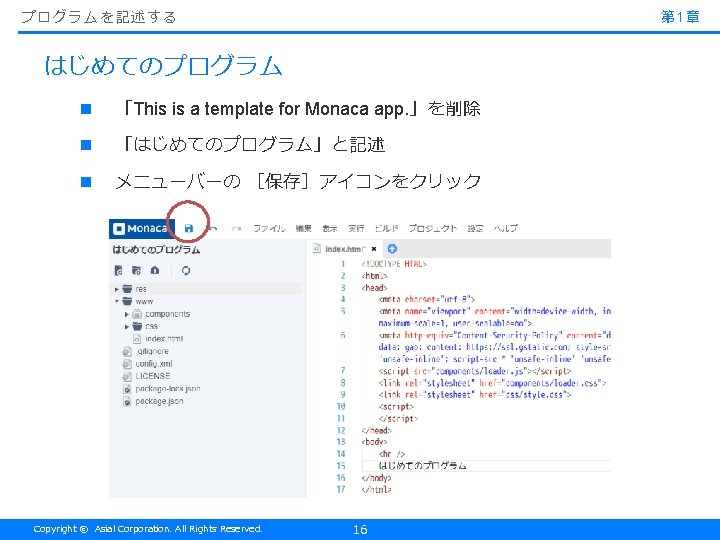The image size is (720, 540).
Task: Click the config.xml file icon
Action: pyautogui.click(x=127, y=364)
